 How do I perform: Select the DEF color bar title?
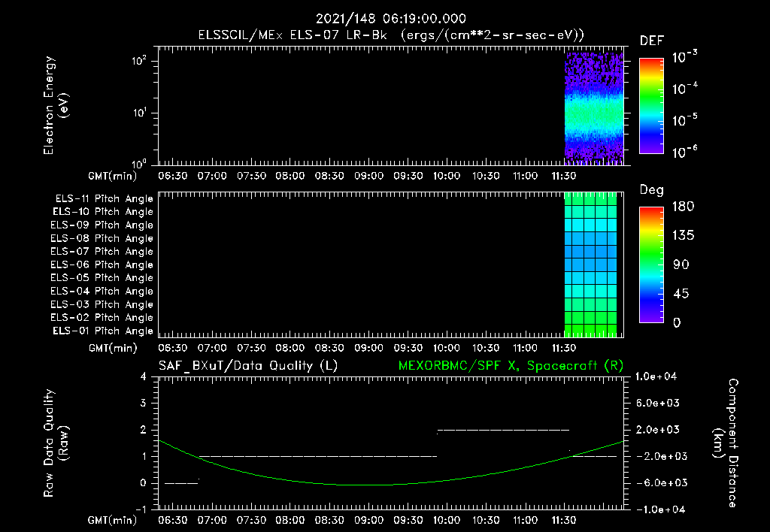651,41
